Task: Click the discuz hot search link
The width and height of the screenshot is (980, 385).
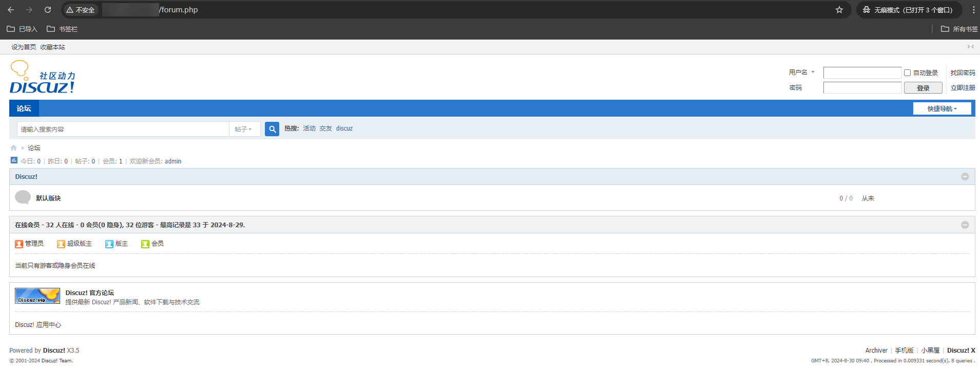Action: coord(344,129)
